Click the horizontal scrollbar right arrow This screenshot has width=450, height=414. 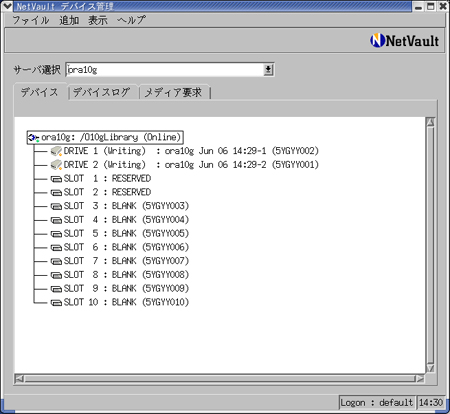coord(420,379)
